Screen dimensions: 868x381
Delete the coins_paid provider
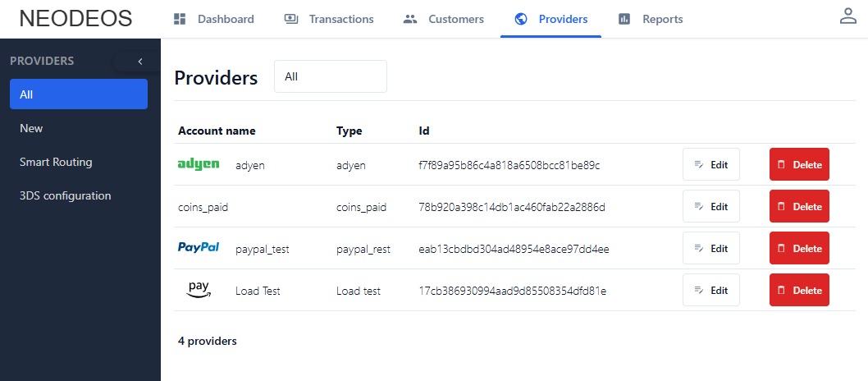(798, 207)
